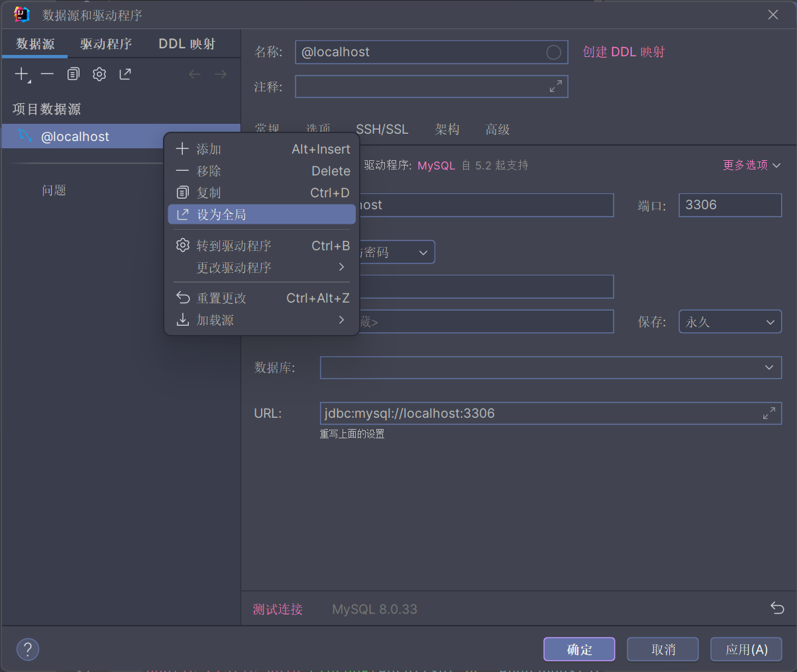
Task: Expand the URL field with diagonal arrow icon
Action: 769,412
